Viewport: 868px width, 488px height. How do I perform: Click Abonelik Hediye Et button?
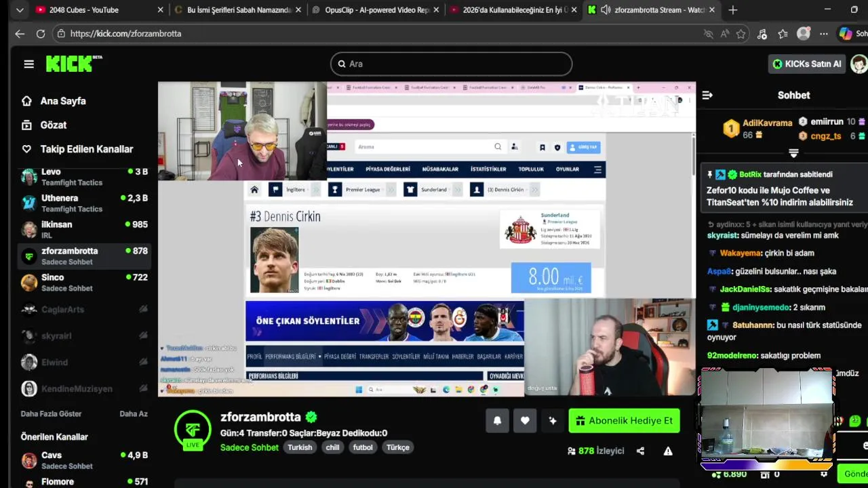[x=624, y=421]
